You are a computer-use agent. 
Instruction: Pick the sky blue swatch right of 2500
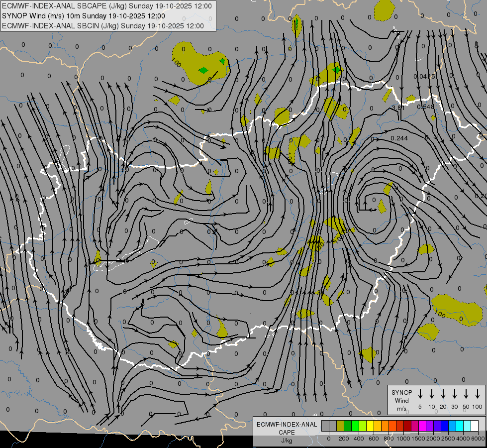[453, 426]
